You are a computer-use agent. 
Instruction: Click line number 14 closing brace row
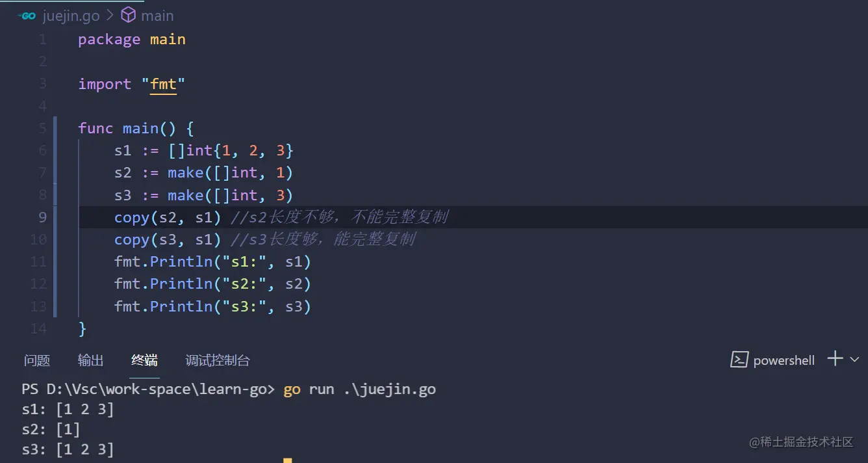tap(38, 328)
